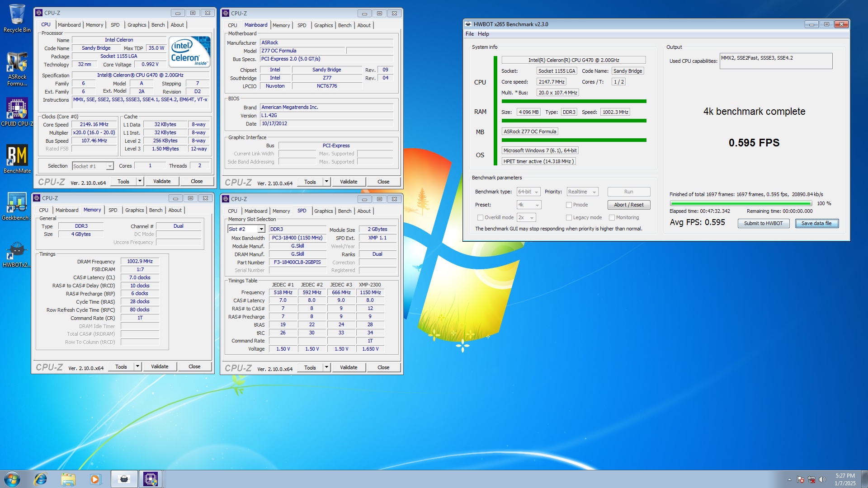Switch to SPD tab in Memory window
The image size is (868, 488).
point(113,211)
